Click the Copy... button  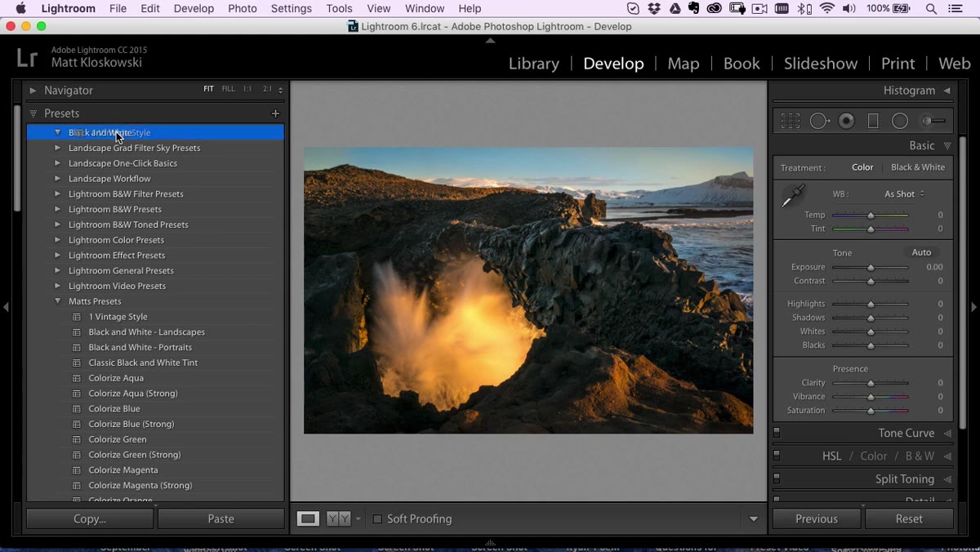click(x=90, y=519)
